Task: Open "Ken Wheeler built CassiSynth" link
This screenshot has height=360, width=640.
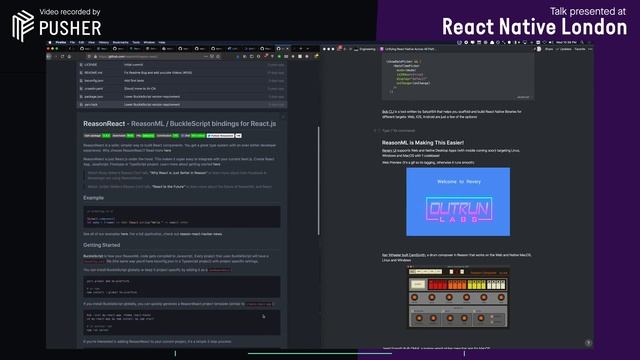Action: [x=404, y=255]
